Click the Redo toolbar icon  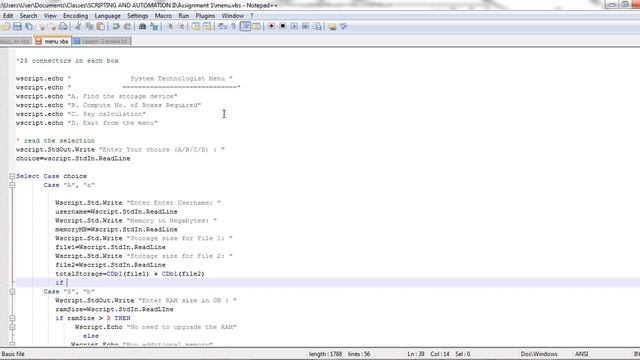click(127, 27)
